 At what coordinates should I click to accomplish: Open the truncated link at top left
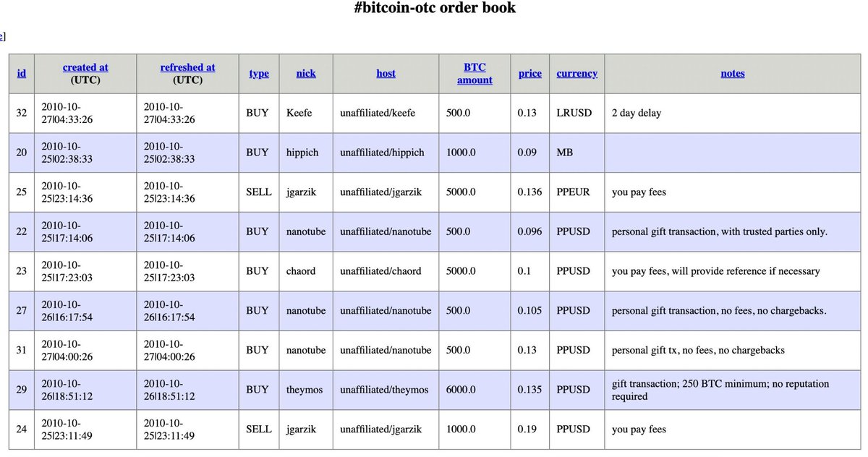(4, 35)
